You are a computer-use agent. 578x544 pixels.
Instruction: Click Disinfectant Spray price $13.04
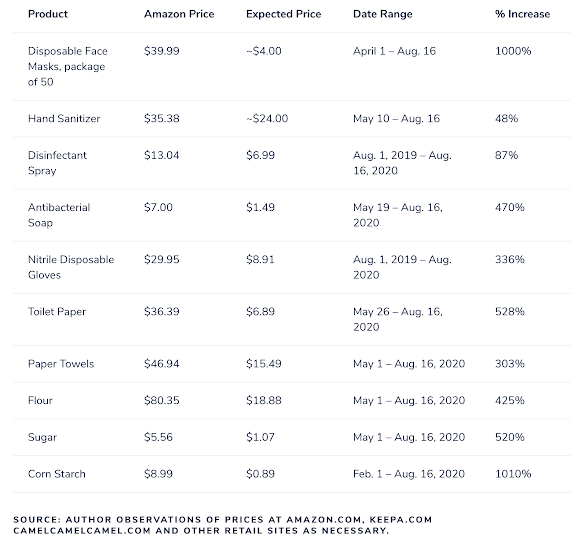[161, 155]
